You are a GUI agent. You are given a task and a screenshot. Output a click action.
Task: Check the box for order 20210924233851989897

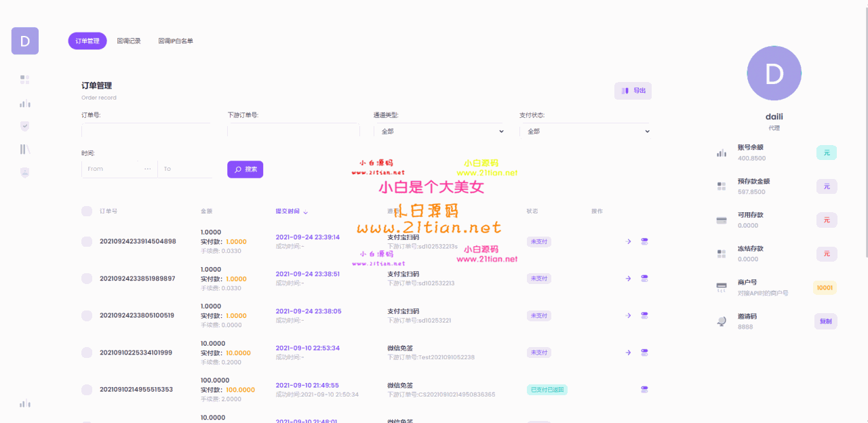pos(87,279)
